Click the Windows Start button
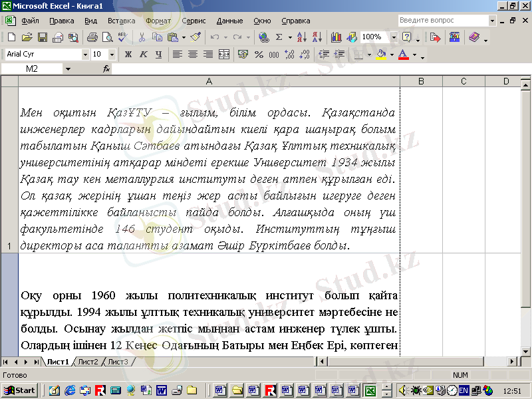Image resolution: width=532 pixels, height=399 pixels. 20,390
